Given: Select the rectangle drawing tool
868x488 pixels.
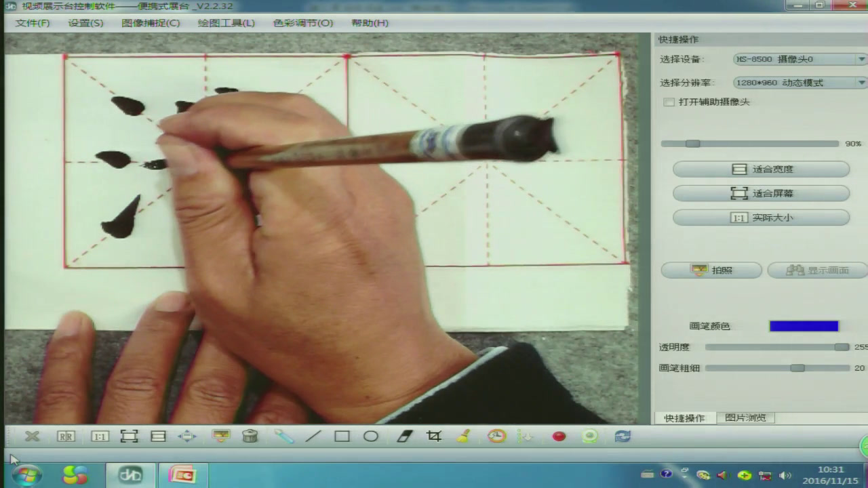Looking at the screenshot, I should tap(342, 436).
